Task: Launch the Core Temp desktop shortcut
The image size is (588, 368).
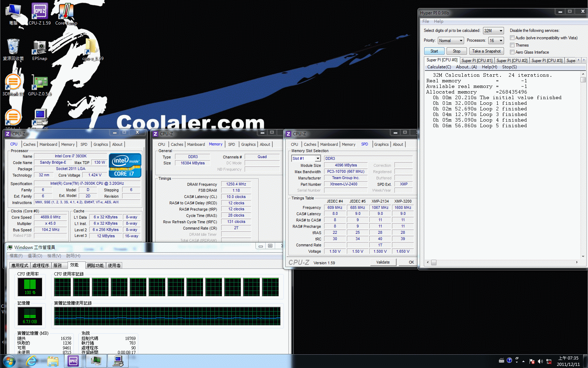Action: click(x=66, y=14)
